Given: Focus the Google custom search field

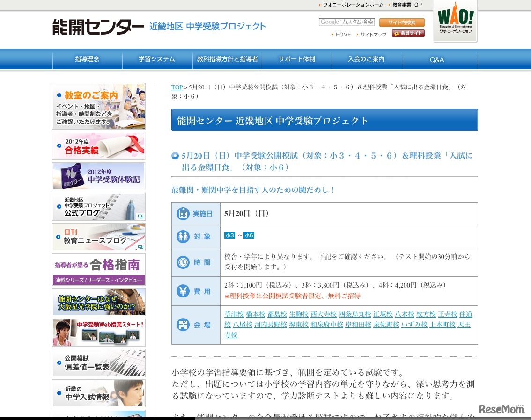Looking at the screenshot, I should pyautogui.click(x=347, y=22).
